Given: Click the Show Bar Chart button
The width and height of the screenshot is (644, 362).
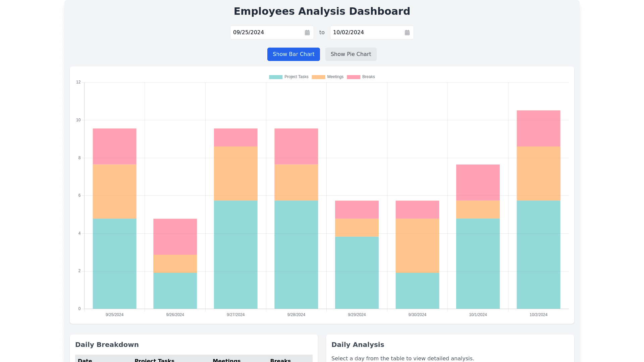Looking at the screenshot, I should click(293, 54).
